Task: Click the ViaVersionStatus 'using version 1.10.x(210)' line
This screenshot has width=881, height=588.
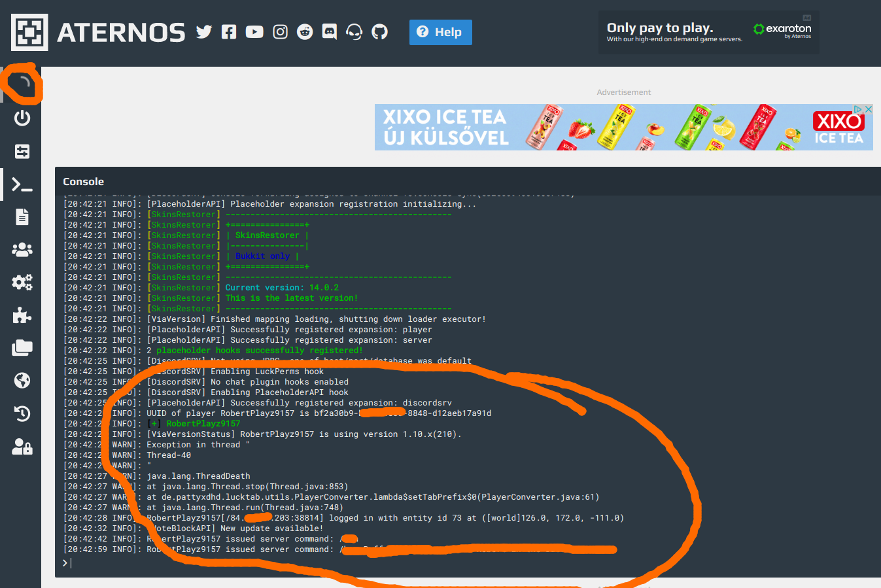Action: click(262, 434)
